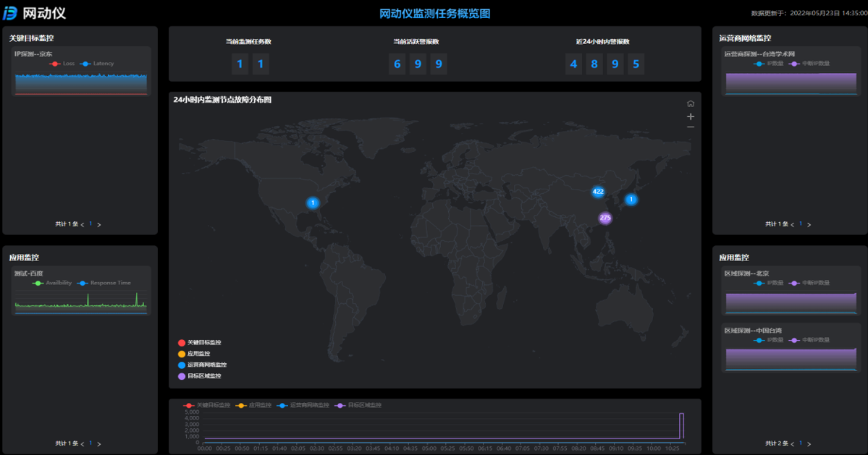This screenshot has width=868, height=455.
Task: Open the 区域探测--北京 chart card
Action: click(x=790, y=293)
